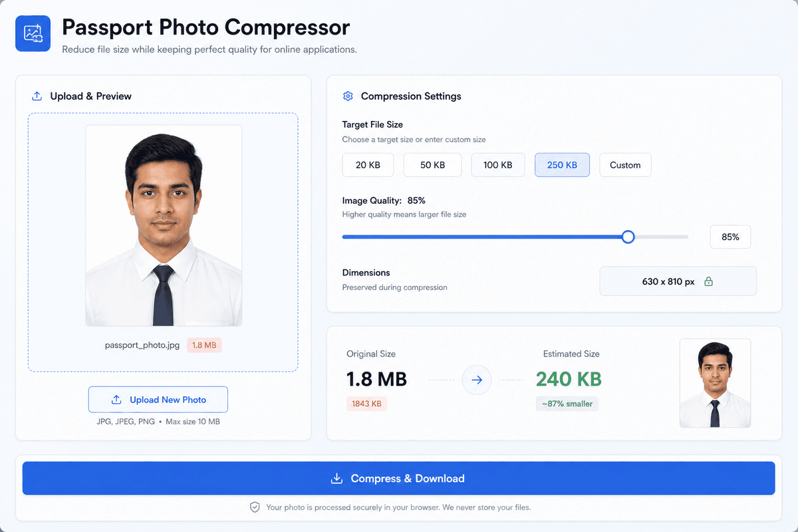Click the Passport Photo Compressor app logo
The width and height of the screenshot is (798, 532).
33,33
